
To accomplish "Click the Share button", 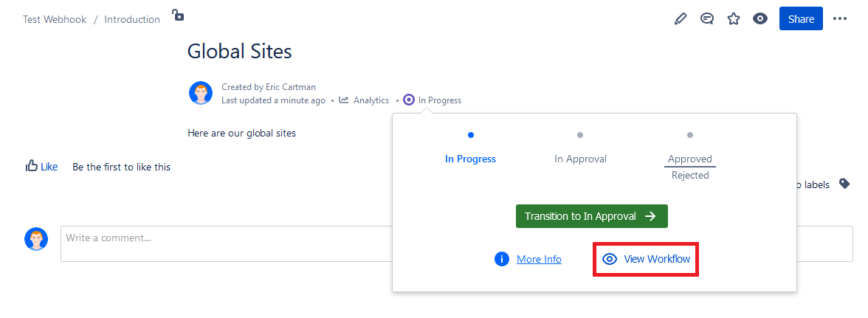I will (801, 19).
